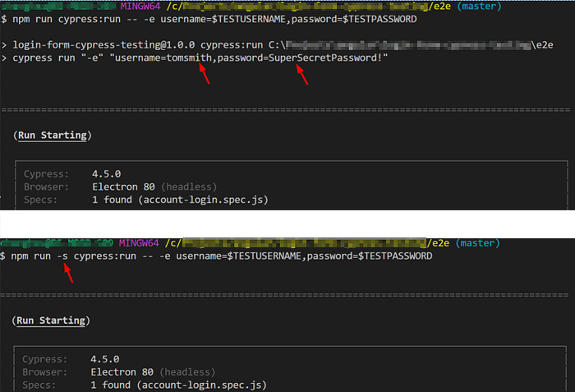This screenshot has width=575, height=392.
Task: Click '(headless)' label in bottom terminal
Action: (188, 372)
